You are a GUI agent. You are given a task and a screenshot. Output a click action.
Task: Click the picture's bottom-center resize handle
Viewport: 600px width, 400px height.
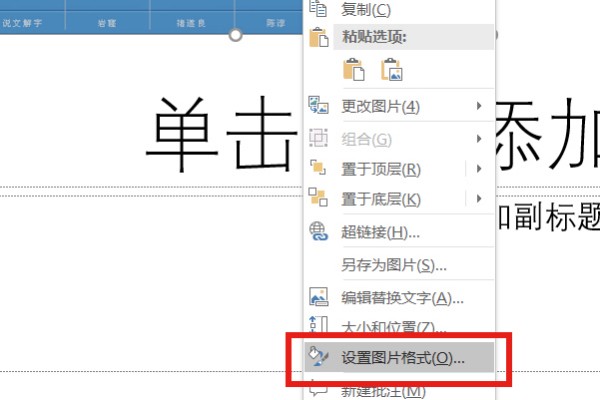[x=235, y=35]
